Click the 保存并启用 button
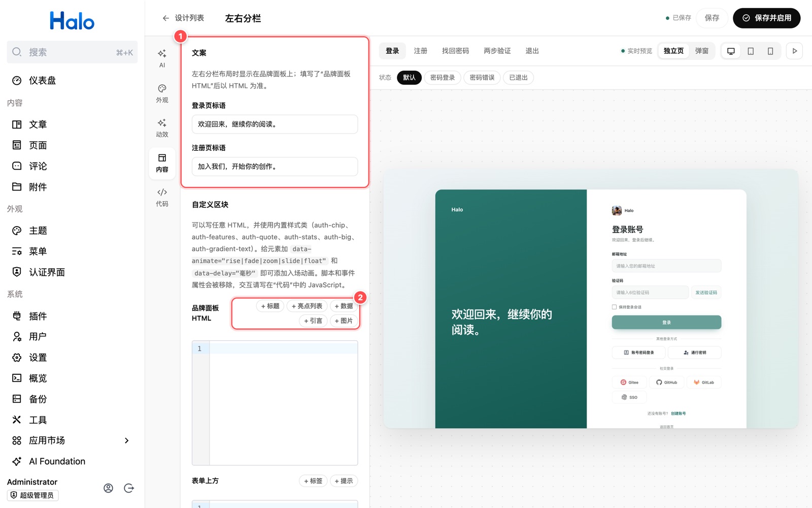This screenshot has width=812, height=508. pos(766,18)
